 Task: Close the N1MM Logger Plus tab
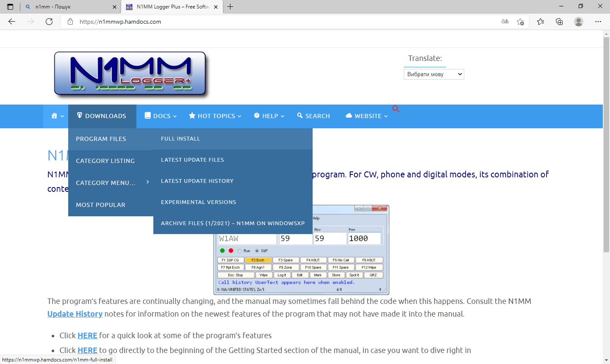click(x=216, y=7)
